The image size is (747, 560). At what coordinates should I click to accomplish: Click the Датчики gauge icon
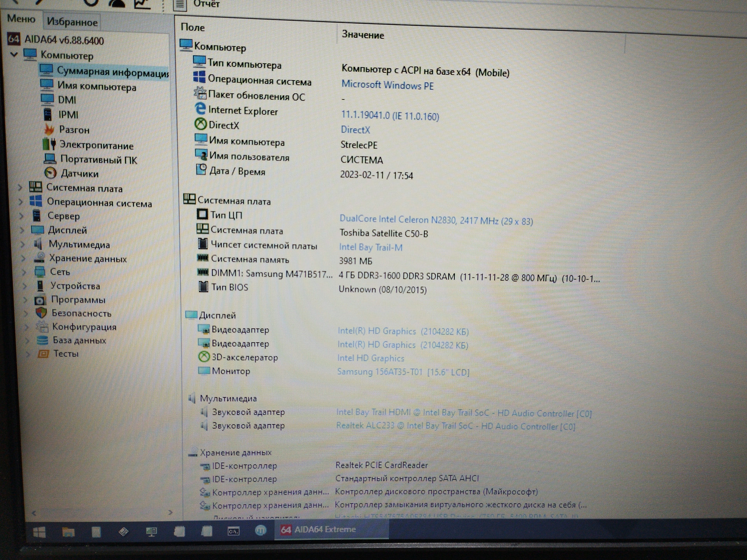[51, 173]
